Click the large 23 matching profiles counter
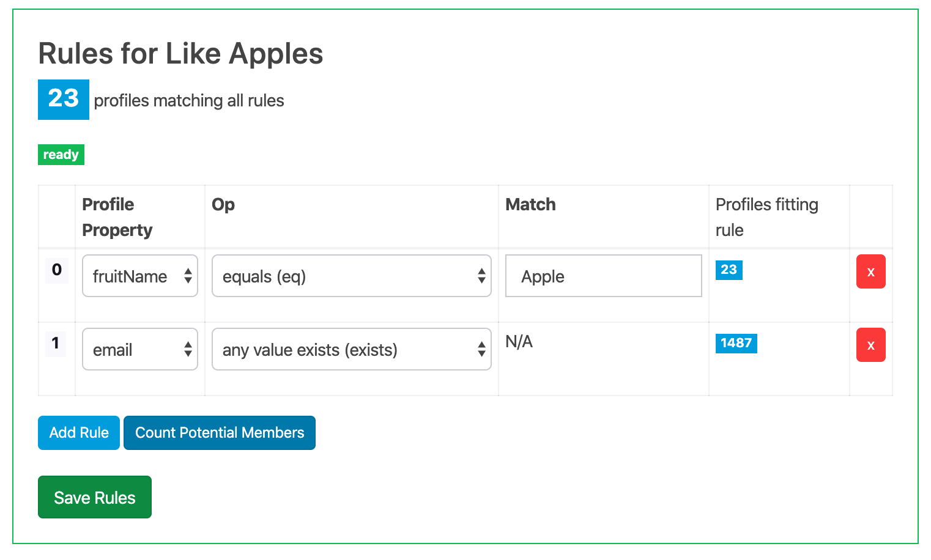931x560 pixels. click(x=64, y=100)
